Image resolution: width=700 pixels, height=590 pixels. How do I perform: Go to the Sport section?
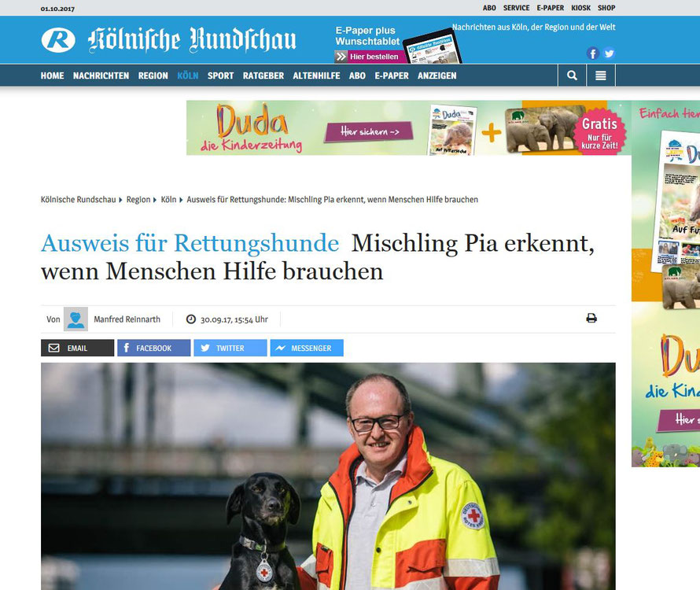[x=220, y=76]
